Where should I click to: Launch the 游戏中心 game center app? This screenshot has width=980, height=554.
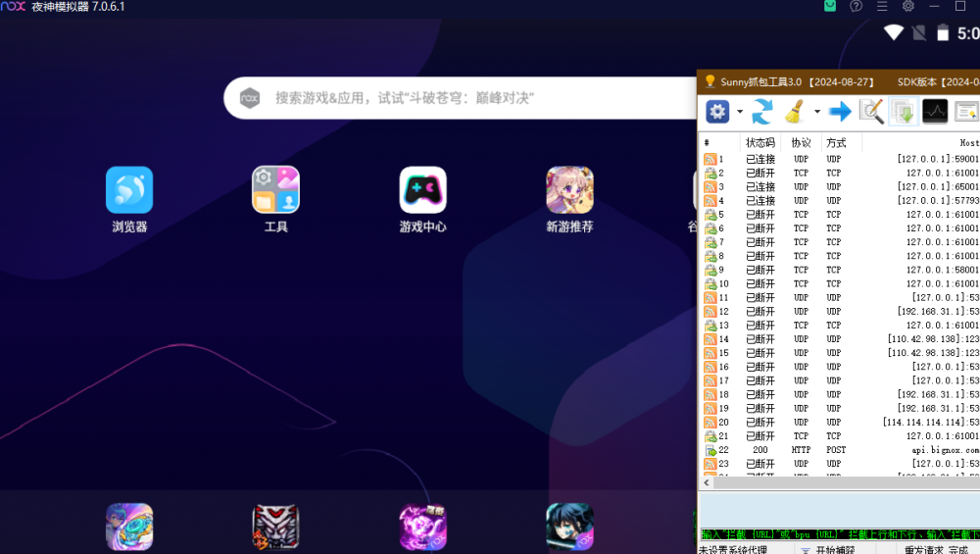point(422,190)
